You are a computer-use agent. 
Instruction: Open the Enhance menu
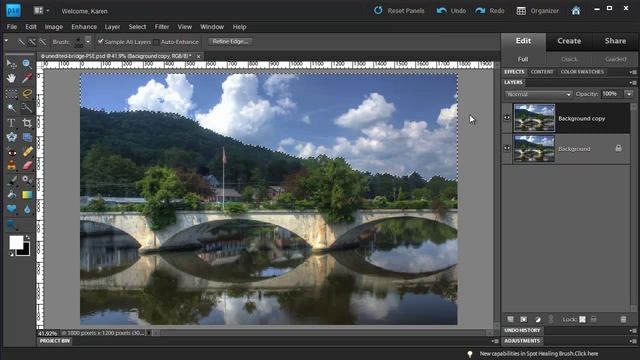point(84,27)
